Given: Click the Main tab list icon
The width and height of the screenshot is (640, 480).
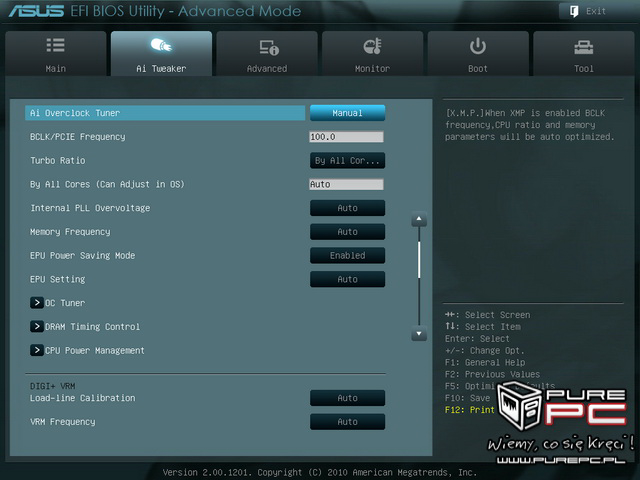Looking at the screenshot, I should point(56,45).
